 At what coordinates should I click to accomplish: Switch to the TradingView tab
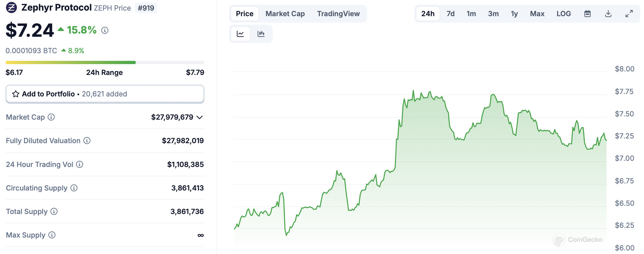pos(338,14)
